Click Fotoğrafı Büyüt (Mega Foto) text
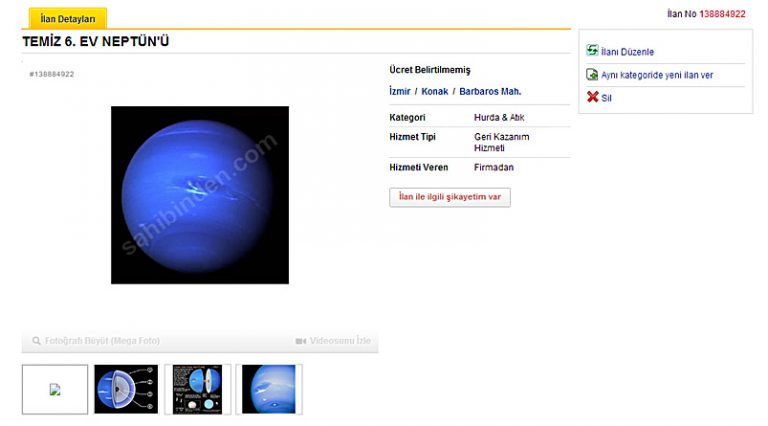768x426 pixels. coord(102,341)
